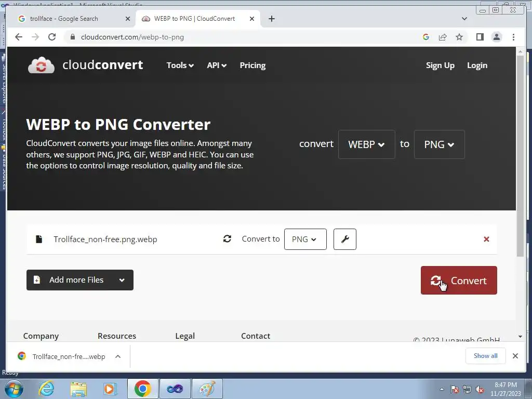Open the Windows Start menu
Viewport: 532px width, 399px height.
[14, 389]
